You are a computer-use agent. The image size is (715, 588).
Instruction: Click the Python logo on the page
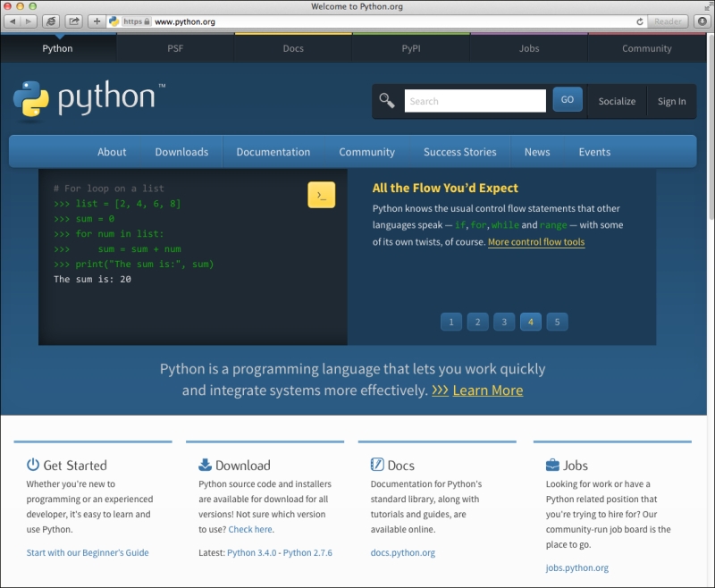pos(89,99)
